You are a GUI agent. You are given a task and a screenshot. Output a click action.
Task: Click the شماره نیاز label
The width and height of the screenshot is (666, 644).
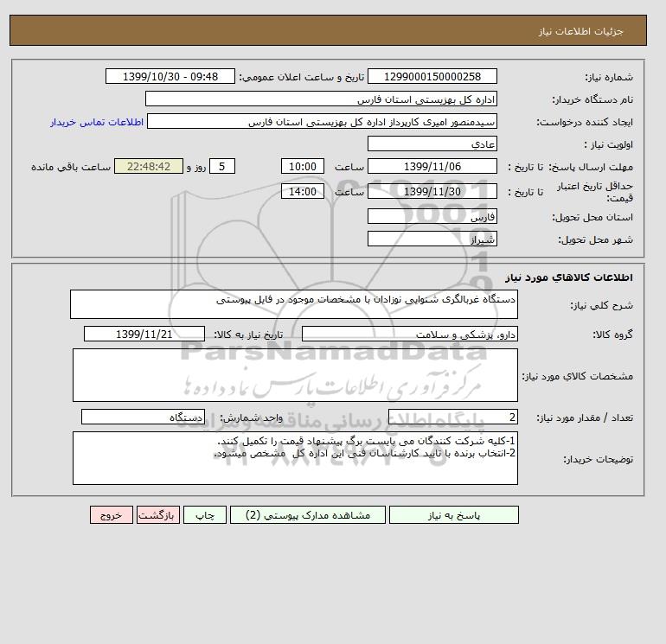[x=609, y=77]
